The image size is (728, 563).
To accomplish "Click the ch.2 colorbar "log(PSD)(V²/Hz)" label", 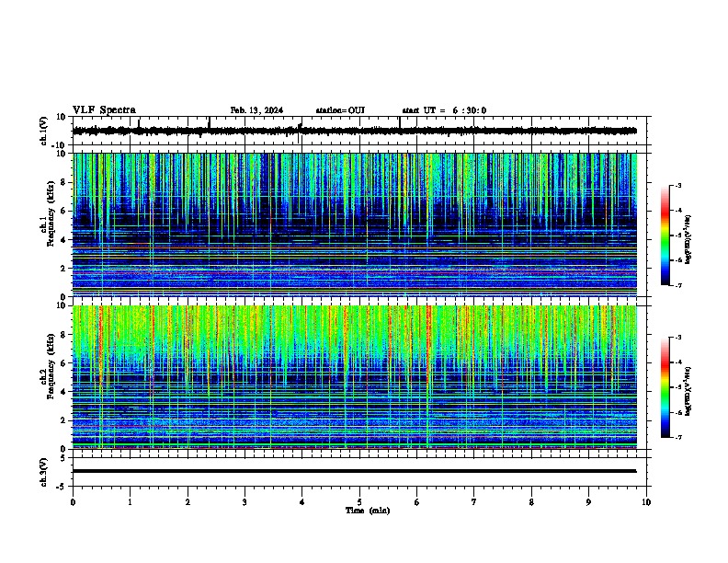I will [688, 392].
